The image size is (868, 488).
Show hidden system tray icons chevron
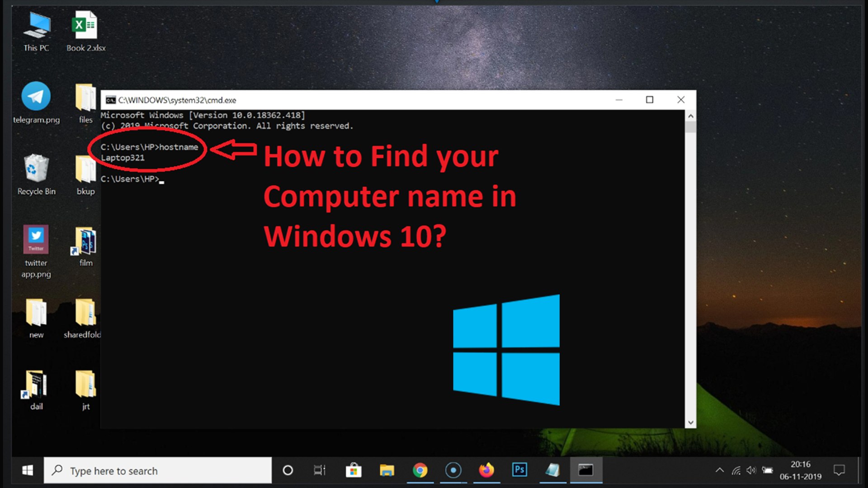(x=720, y=470)
